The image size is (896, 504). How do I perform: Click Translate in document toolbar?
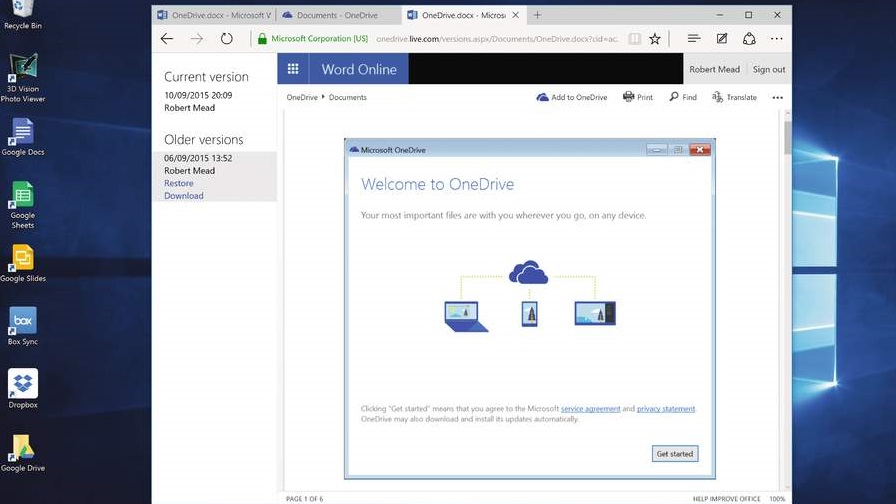734,97
